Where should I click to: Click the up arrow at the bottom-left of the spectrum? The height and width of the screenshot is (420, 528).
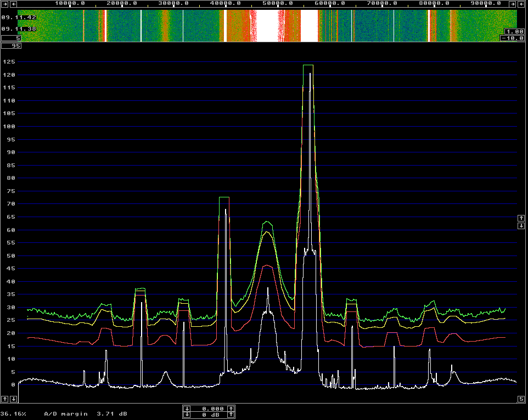[x=5, y=399]
